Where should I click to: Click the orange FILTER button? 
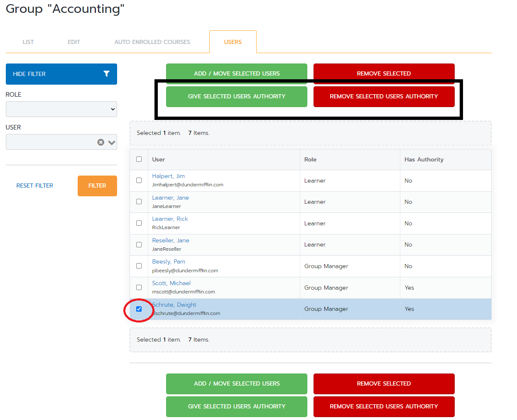click(x=97, y=186)
